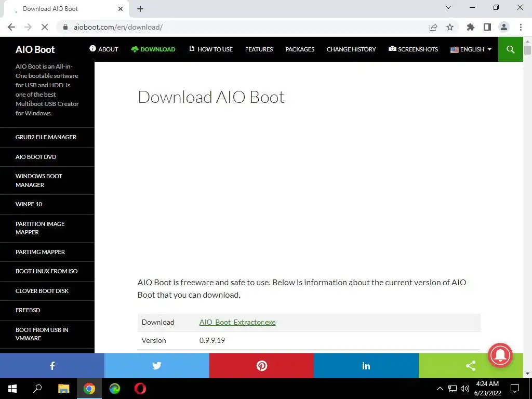Open WINPE 10 sidebar link
This screenshot has width=532, height=399.
tap(29, 204)
